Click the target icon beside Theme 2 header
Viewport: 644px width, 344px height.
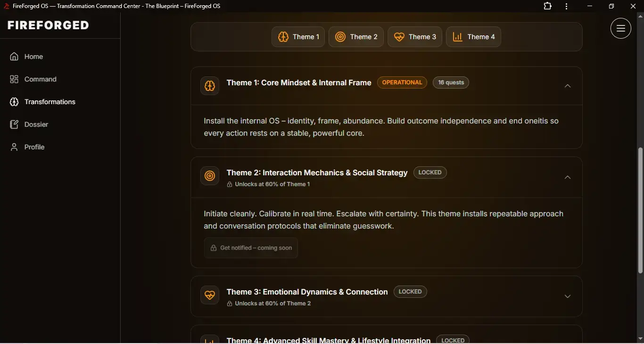pos(210,176)
